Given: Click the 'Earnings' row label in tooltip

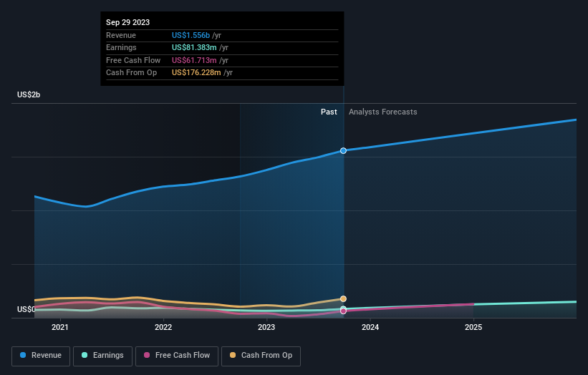Looking at the screenshot, I should point(121,47).
